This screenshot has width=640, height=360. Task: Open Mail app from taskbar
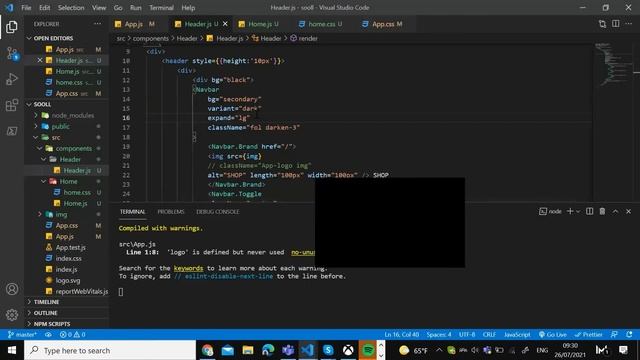[x=228, y=350]
